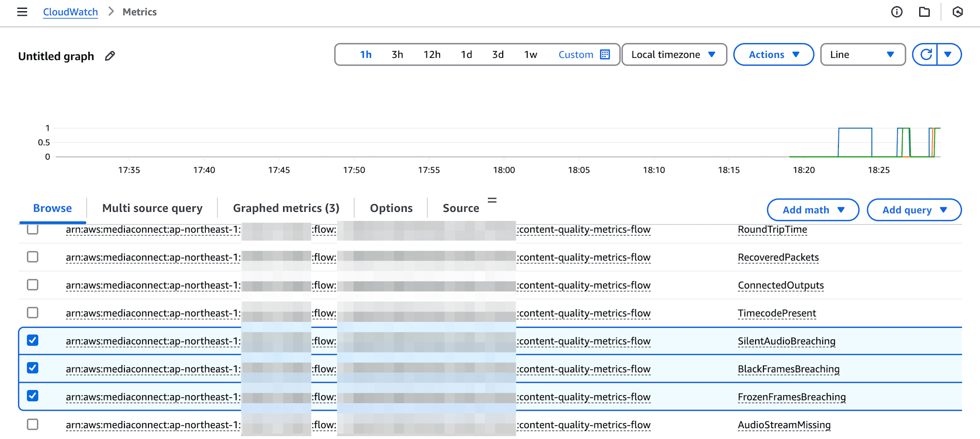Open the hexagon settings icon
This screenshot has height=439, width=980.
pyautogui.click(x=957, y=12)
